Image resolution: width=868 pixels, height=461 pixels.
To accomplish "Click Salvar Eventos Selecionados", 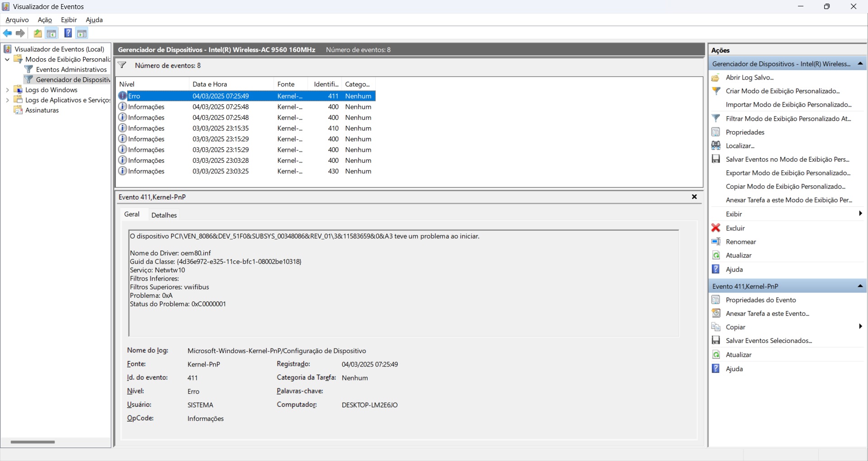I will [769, 341].
